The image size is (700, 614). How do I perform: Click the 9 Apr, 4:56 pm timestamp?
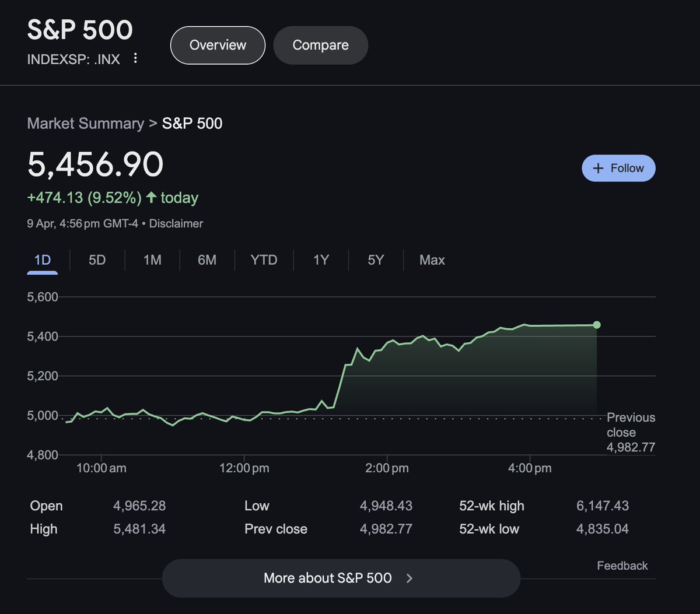click(x=82, y=223)
